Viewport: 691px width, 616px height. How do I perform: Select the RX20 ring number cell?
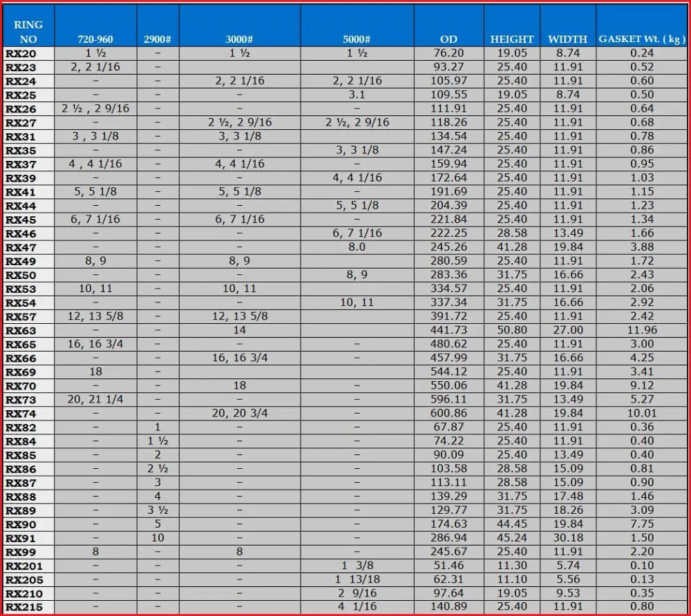point(21,53)
